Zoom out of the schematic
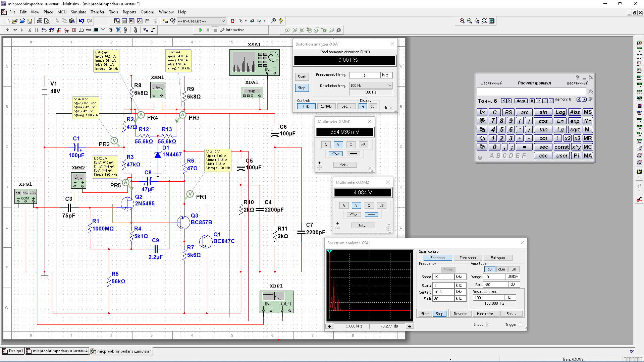 [x=470, y=21]
